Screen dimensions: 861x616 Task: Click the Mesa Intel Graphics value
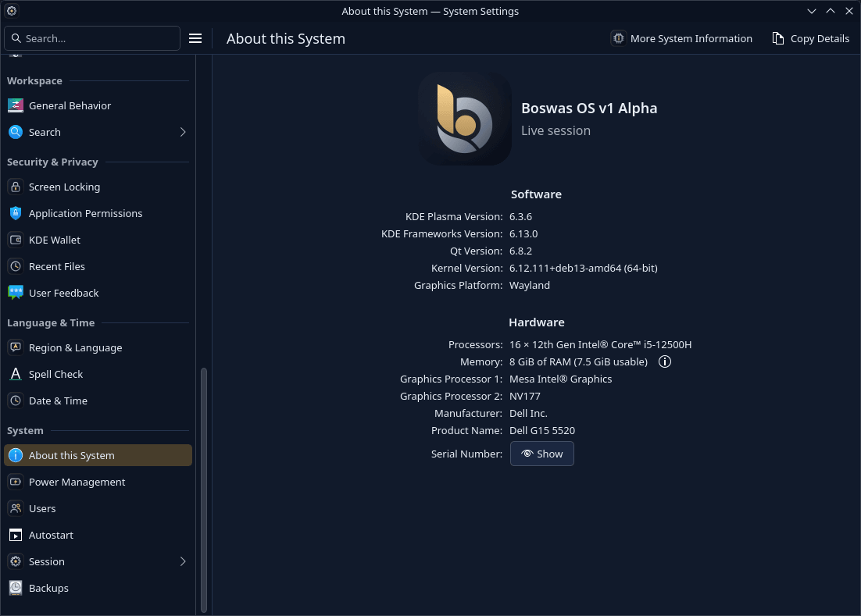560,379
